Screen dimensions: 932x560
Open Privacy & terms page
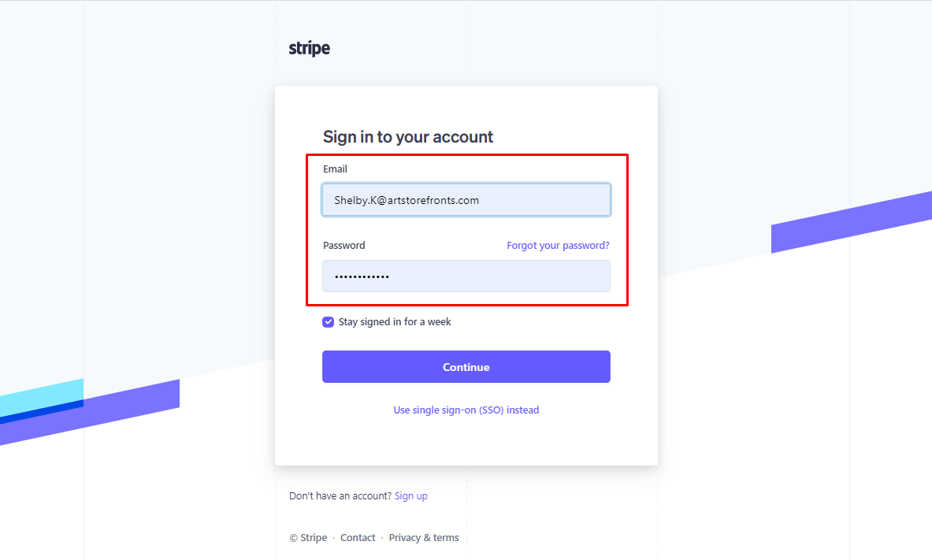pos(424,537)
